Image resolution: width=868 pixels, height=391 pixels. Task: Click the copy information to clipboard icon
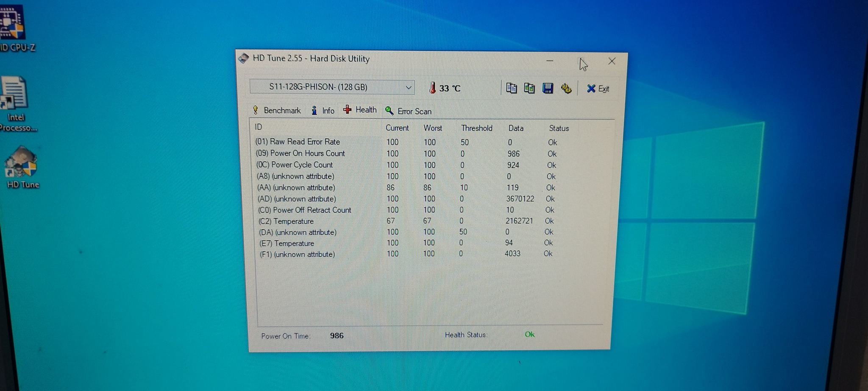[512, 88]
